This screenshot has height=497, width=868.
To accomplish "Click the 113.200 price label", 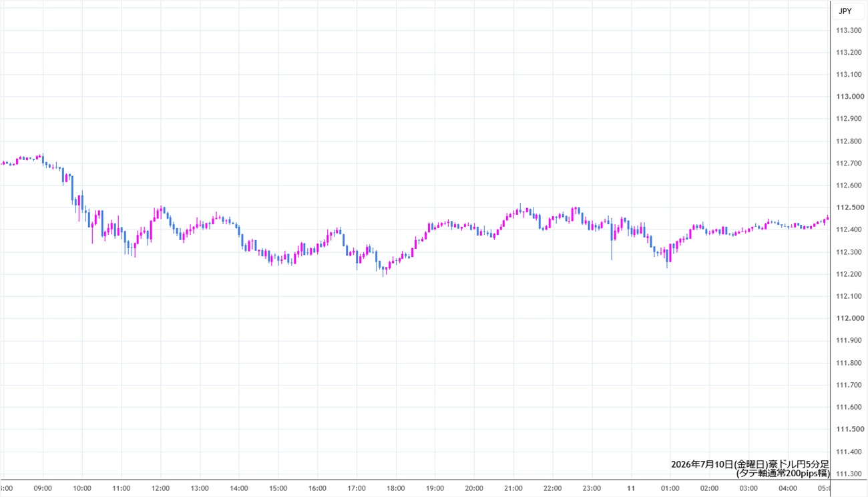I will [848, 52].
